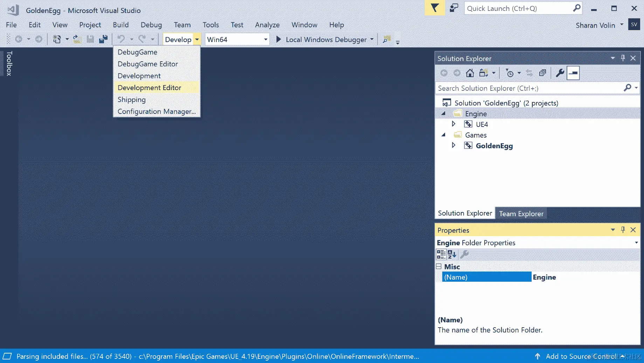Start Local Windows Debugger
The image size is (644, 363).
tap(321, 39)
